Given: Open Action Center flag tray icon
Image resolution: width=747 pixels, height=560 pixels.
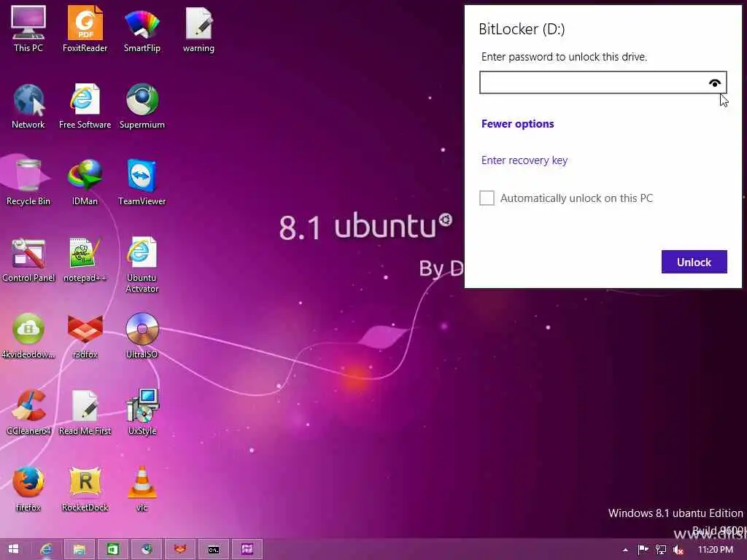Looking at the screenshot, I should tap(643, 550).
